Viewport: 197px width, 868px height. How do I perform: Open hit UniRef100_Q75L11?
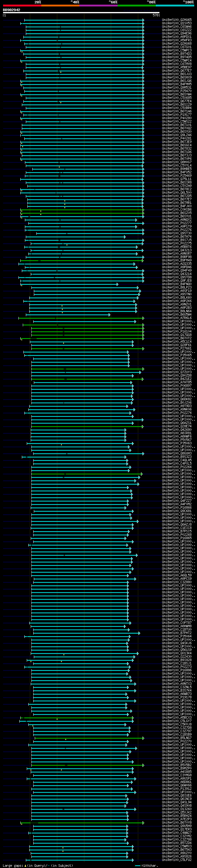click(x=177, y=179)
